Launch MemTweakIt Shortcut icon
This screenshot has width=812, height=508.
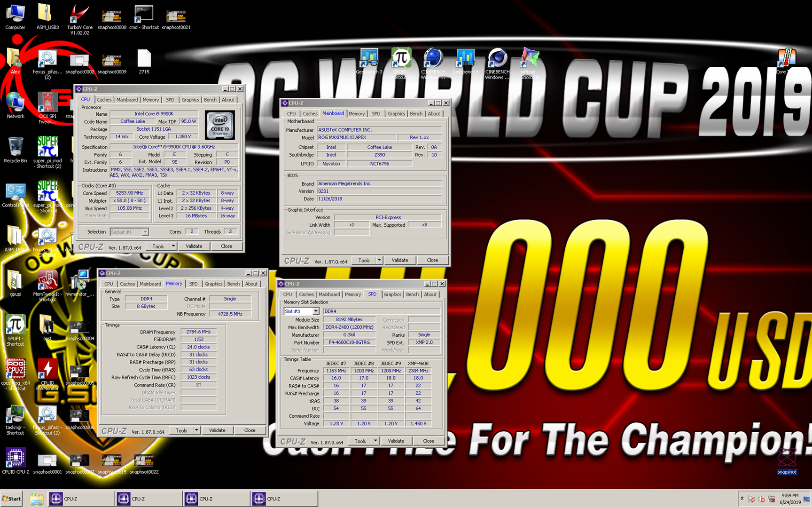click(47, 286)
